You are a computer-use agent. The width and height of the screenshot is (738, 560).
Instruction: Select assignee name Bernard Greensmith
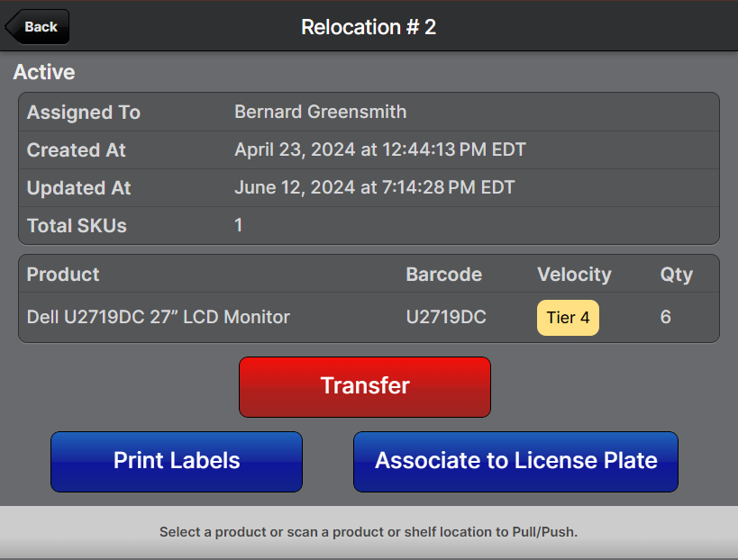320,113
